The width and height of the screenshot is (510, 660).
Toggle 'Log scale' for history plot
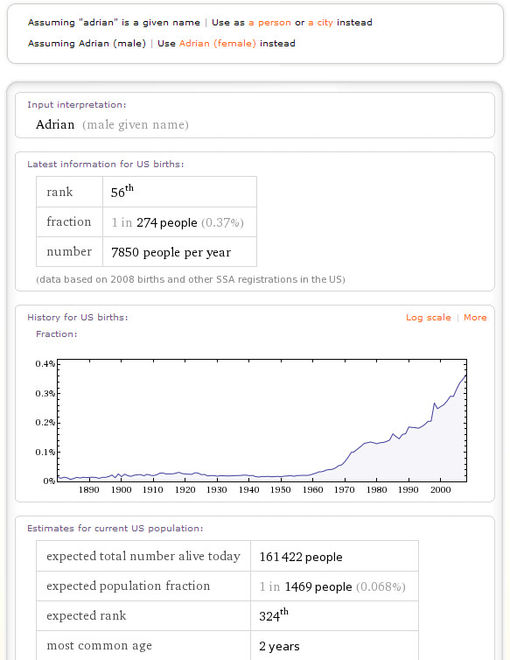428,317
